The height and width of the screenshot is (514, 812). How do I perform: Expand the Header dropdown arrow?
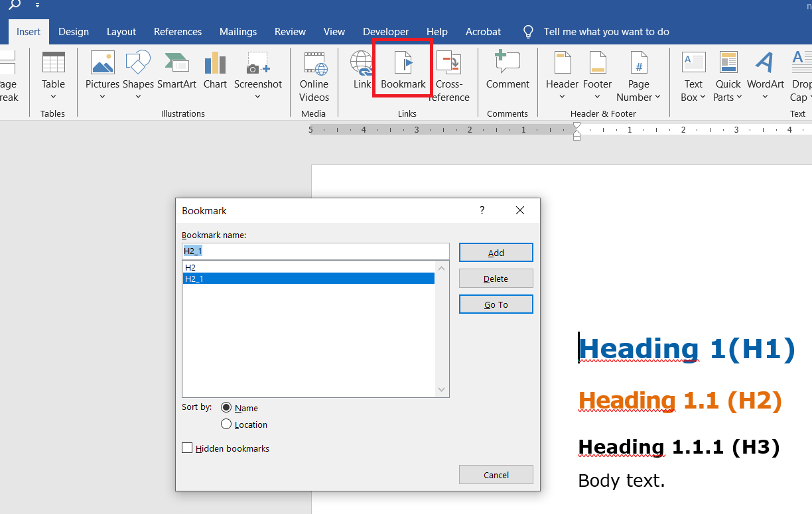[x=562, y=97]
